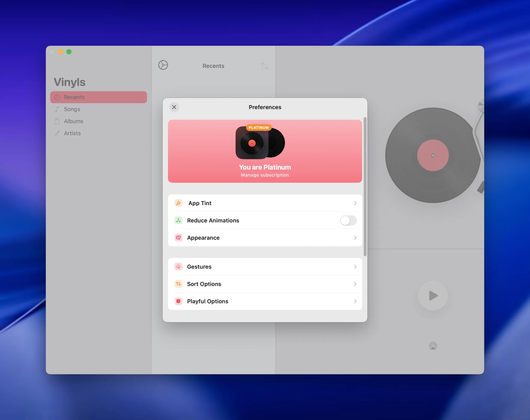Image resolution: width=530 pixels, height=420 pixels.
Task: Click the sort arrows icon in Recents header
Action: pyautogui.click(x=265, y=66)
